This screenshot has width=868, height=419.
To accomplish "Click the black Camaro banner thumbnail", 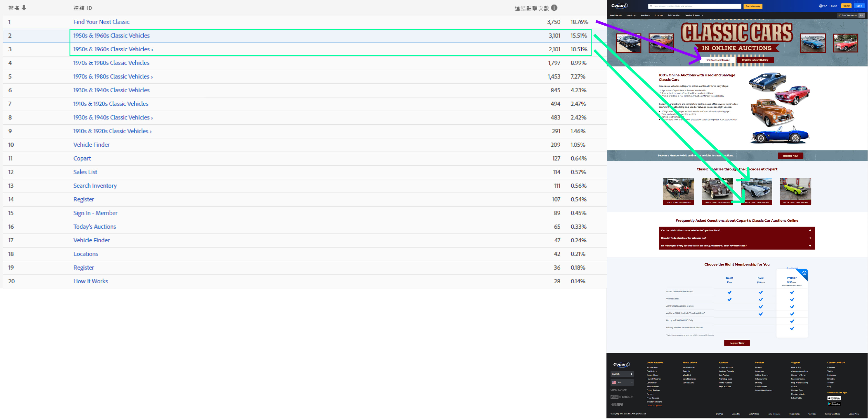I will point(628,43).
